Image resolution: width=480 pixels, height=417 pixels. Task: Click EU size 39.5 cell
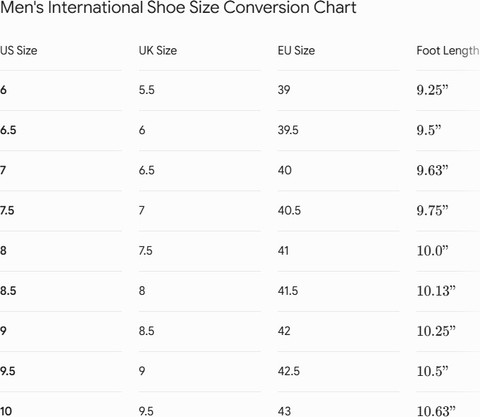288,130
